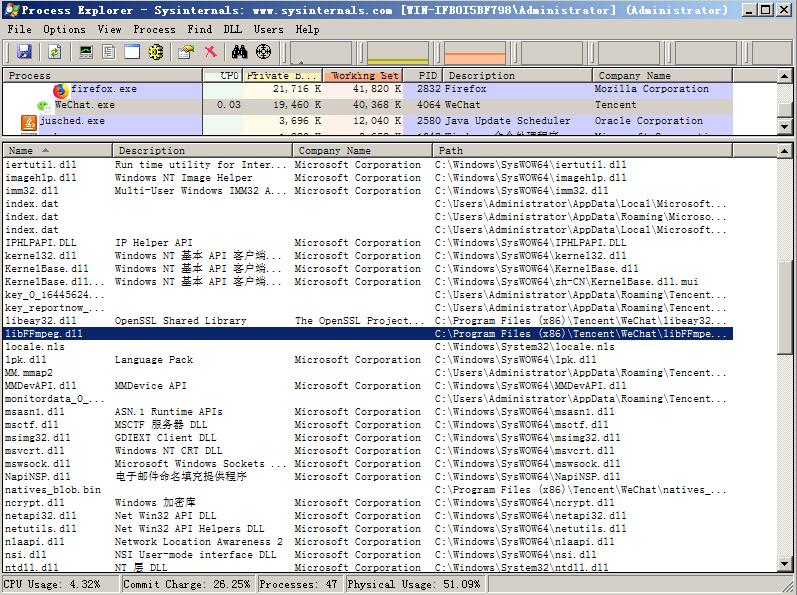The width and height of the screenshot is (797, 595).
Task: Click the Refresh Now toolbar icon
Action: [x=54, y=52]
